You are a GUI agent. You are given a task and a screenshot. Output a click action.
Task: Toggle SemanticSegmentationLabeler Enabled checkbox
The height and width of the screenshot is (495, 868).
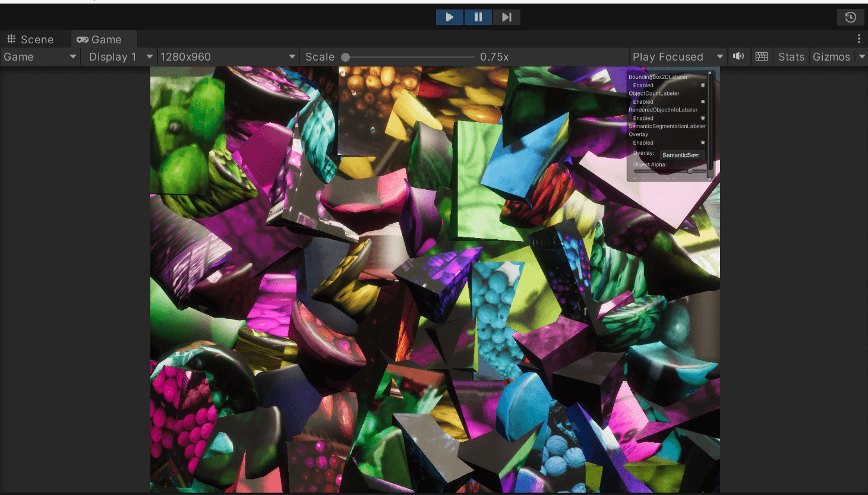[x=703, y=143]
